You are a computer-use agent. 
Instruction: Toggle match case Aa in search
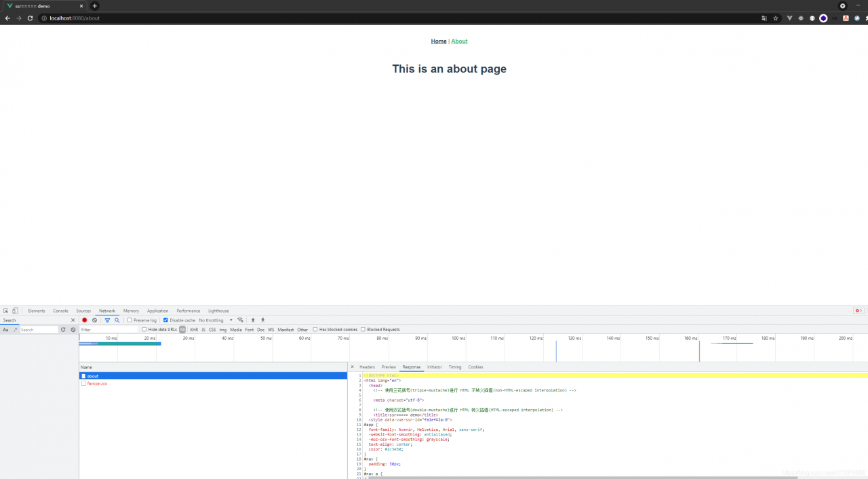[x=5, y=330]
